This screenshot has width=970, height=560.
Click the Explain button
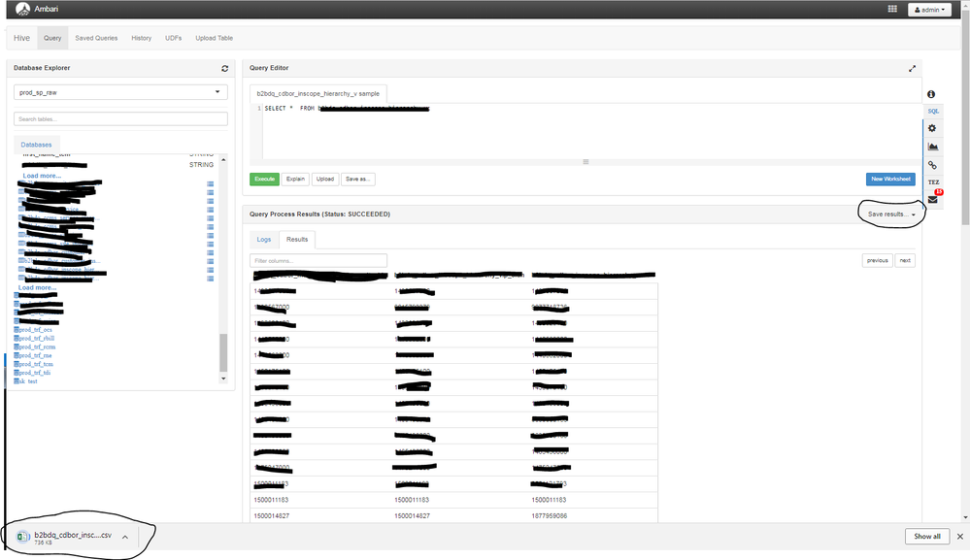[295, 180]
